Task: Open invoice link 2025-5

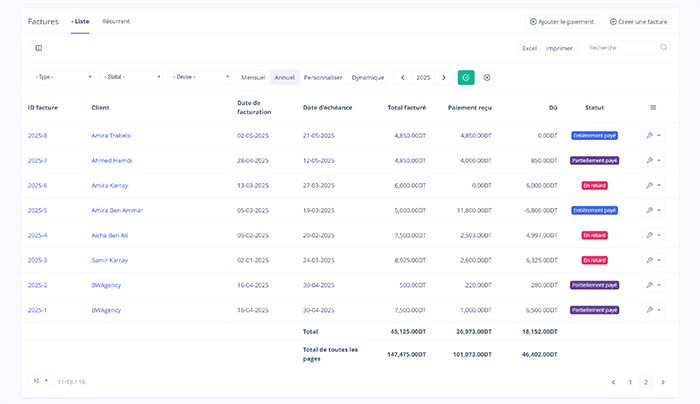Action: pyautogui.click(x=38, y=210)
